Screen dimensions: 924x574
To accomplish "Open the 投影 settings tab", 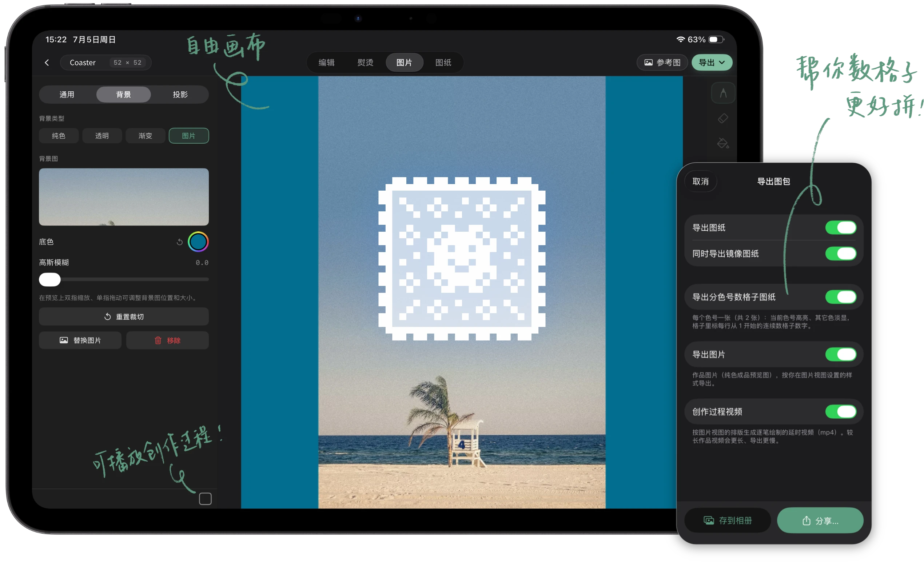I will tap(180, 95).
